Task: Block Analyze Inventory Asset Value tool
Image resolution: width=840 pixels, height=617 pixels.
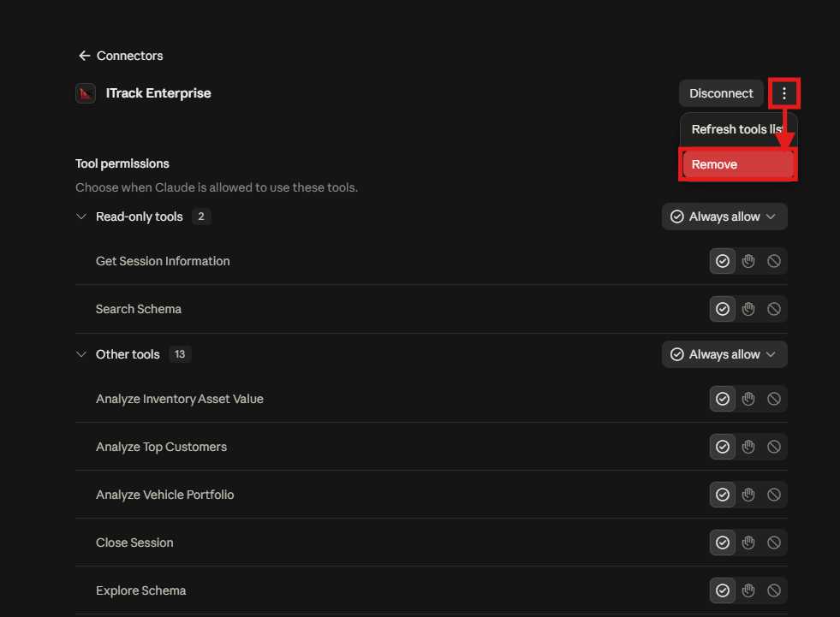Action: click(x=774, y=399)
